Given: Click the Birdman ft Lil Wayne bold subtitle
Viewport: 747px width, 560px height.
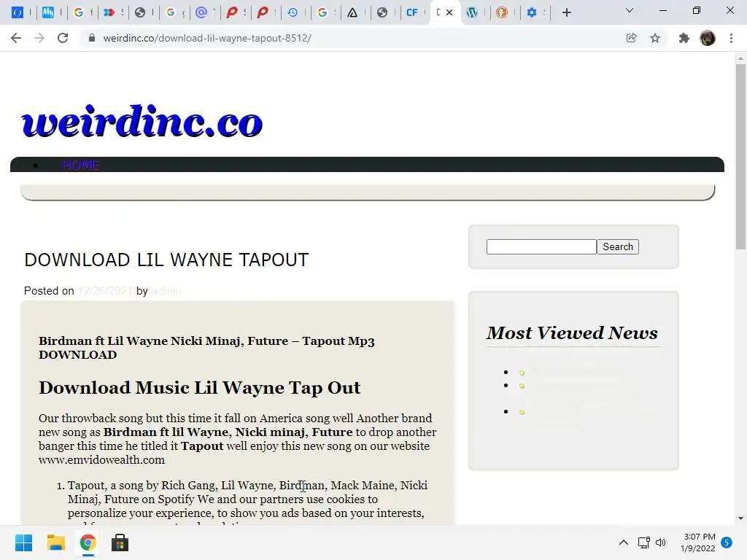Looking at the screenshot, I should point(206,348).
